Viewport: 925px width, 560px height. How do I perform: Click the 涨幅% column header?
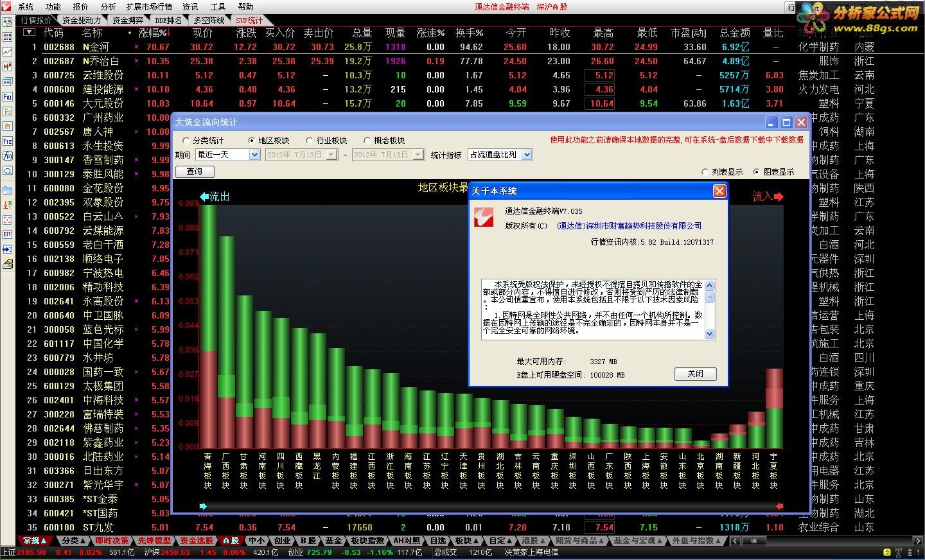[153, 33]
